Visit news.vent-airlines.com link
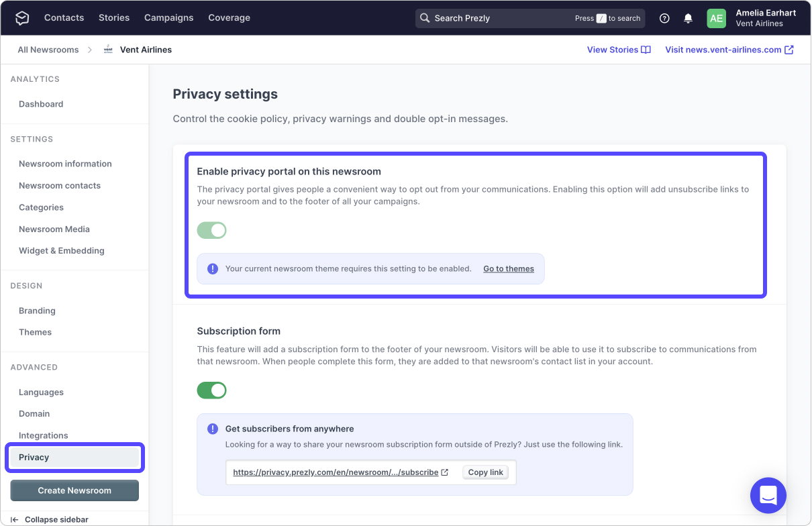Image resolution: width=812 pixels, height=526 pixels. [729, 50]
